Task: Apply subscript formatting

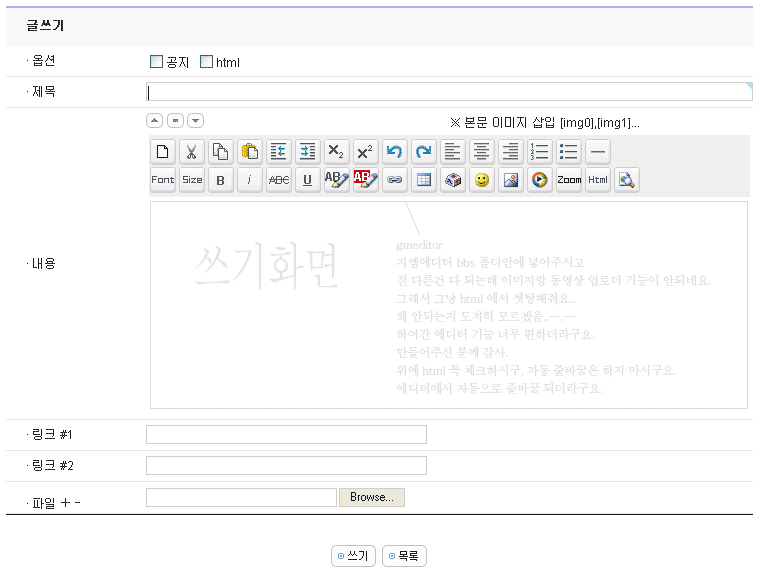Action: click(337, 152)
